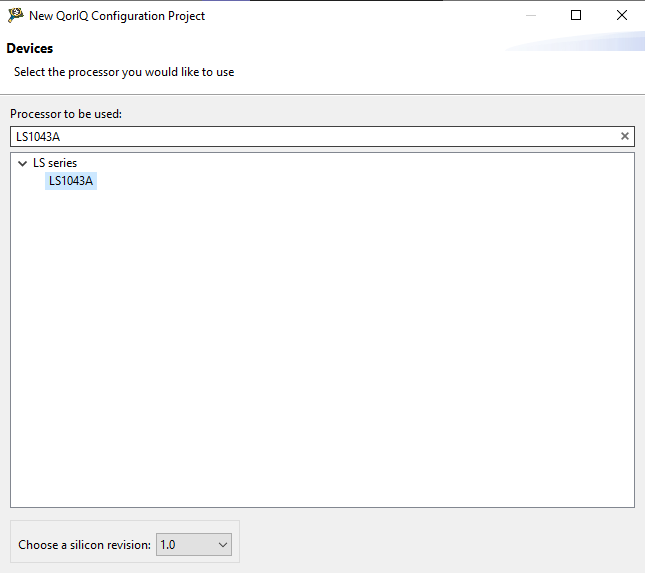The width and height of the screenshot is (645, 573).
Task: Close the New QorIQ Configuration Project dialog
Action: click(x=622, y=16)
